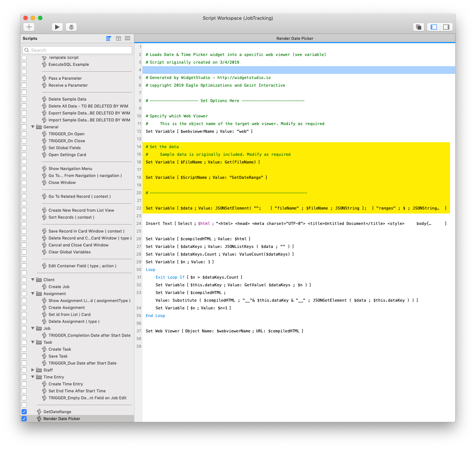
Task: Collapse the Assignment folder
Action: tap(33, 294)
